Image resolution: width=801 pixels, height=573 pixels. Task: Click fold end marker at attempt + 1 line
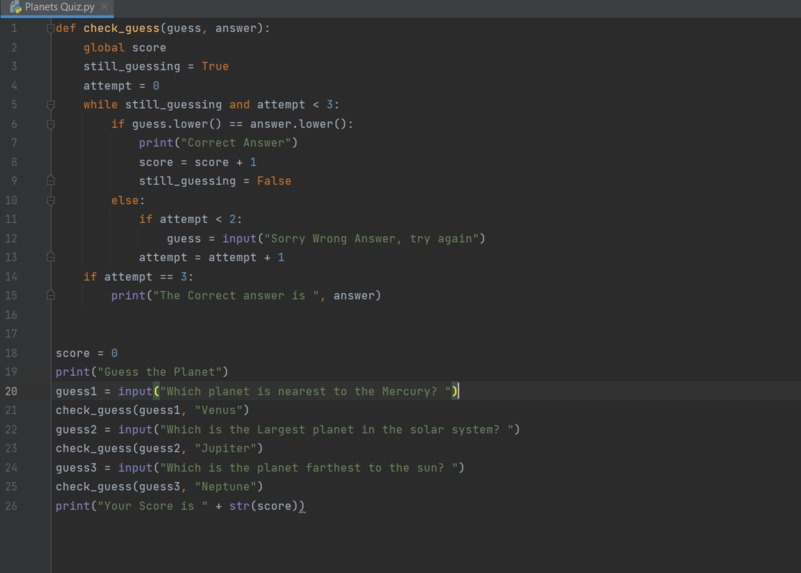[51, 257]
